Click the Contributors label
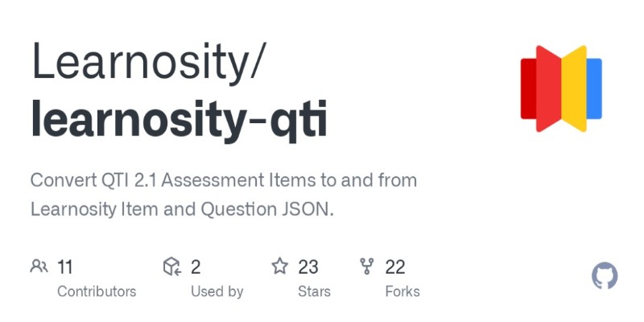Viewport: 644px width, 322px height. coord(97,291)
